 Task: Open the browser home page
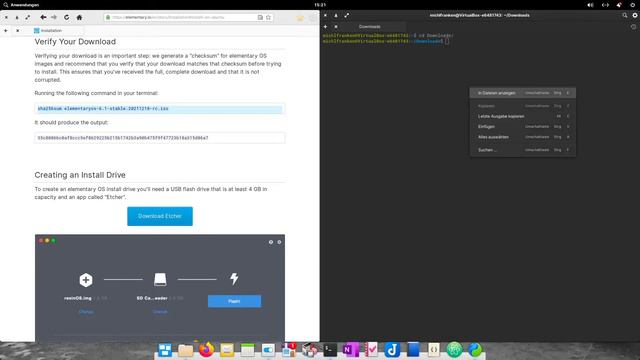coord(79,18)
